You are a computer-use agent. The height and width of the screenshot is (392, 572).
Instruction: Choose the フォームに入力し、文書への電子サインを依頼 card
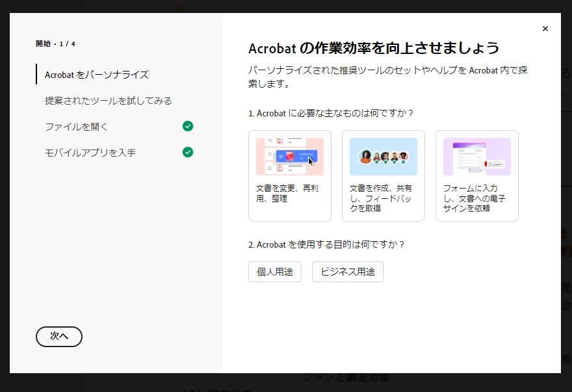coord(477,176)
